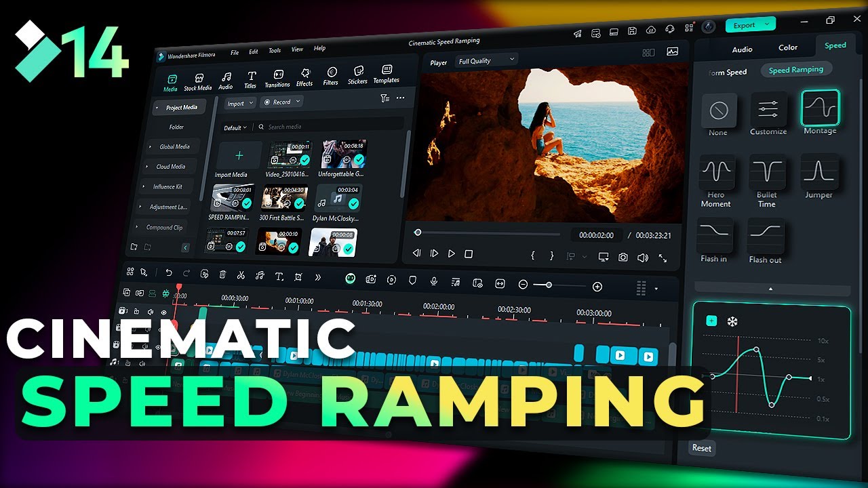Open the Record dropdown

tap(282, 102)
